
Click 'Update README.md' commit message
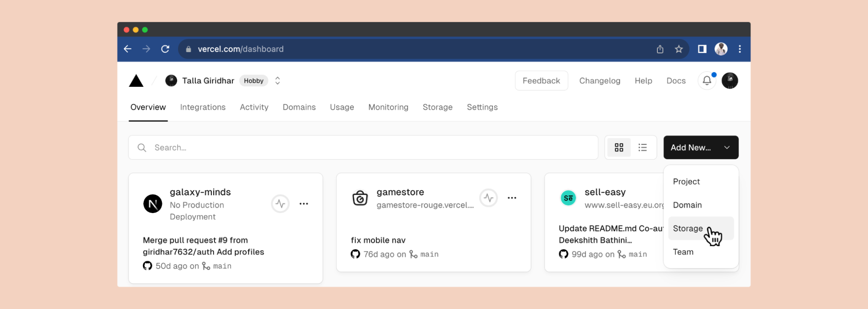click(x=611, y=234)
